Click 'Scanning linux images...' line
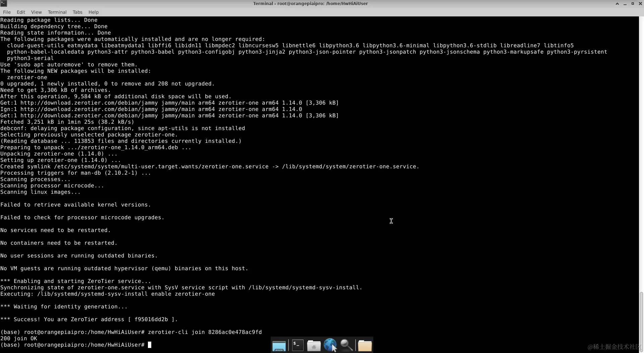This screenshot has height=353, width=644. click(x=40, y=192)
